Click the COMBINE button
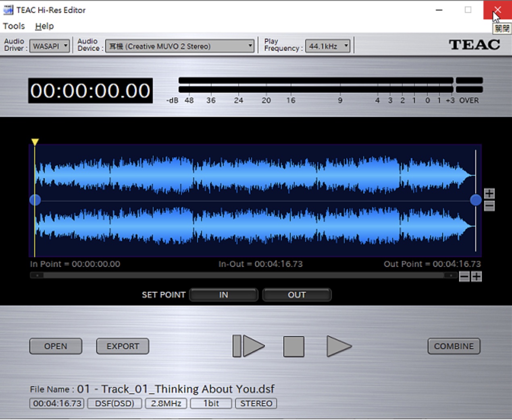The image size is (512, 420). 454,346
